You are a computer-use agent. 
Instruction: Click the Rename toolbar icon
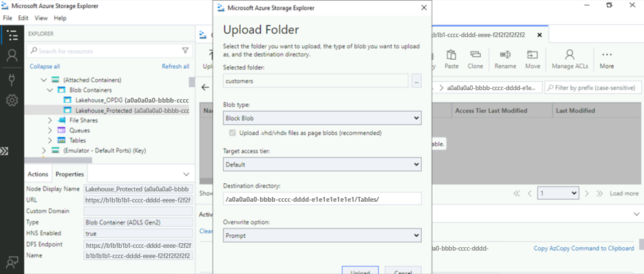[505, 60]
